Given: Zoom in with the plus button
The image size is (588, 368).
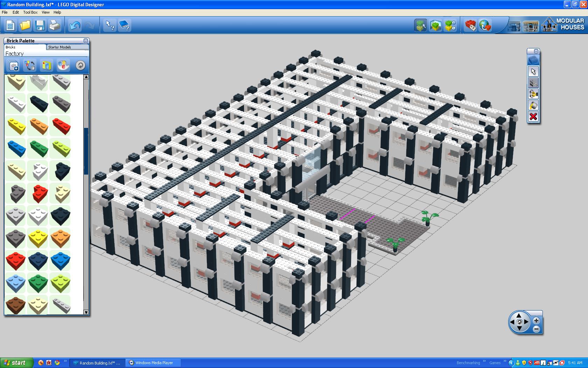Looking at the screenshot, I should (536, 320).
